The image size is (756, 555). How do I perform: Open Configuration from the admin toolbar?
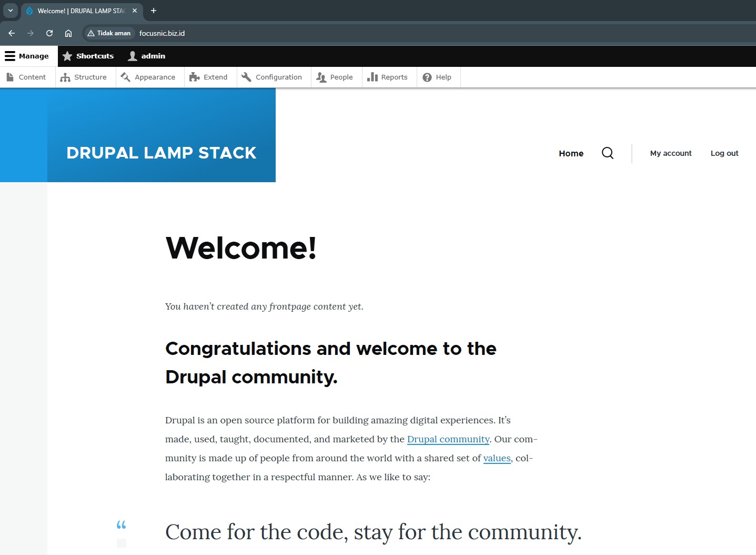click(x=272, y=77)
